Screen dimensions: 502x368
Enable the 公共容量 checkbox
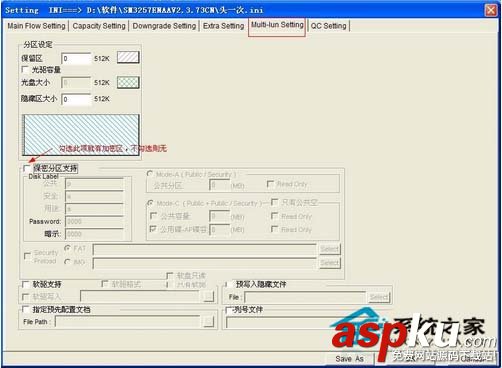tap(154, 216)
